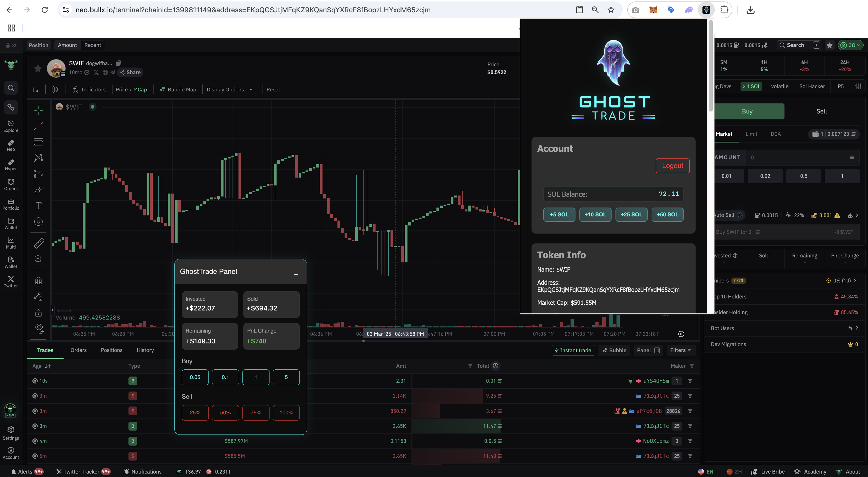Open chart settings gear near time axis
This screenshot has width=868, height=477.
click(x=681, y=334)
